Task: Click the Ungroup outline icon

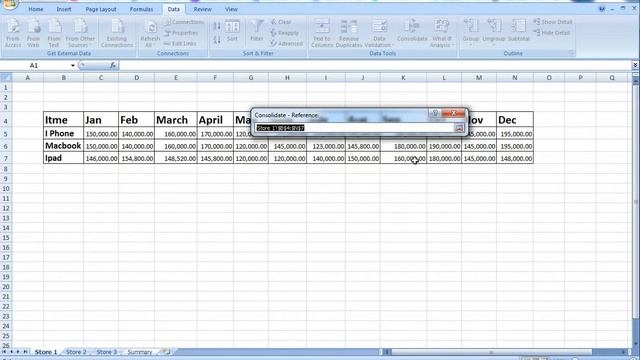Action: pyautogui.click(x=494, y=32)
